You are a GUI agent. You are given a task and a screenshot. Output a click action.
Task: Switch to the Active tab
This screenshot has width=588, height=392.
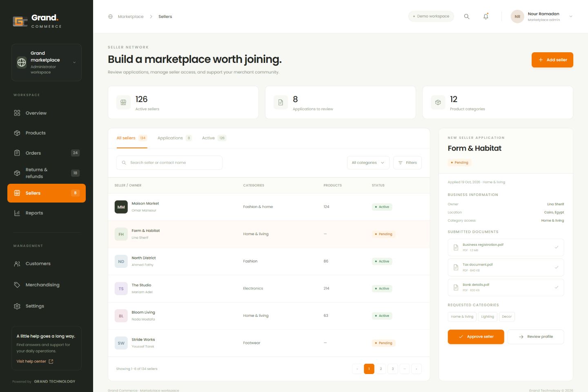click(214, 138)
